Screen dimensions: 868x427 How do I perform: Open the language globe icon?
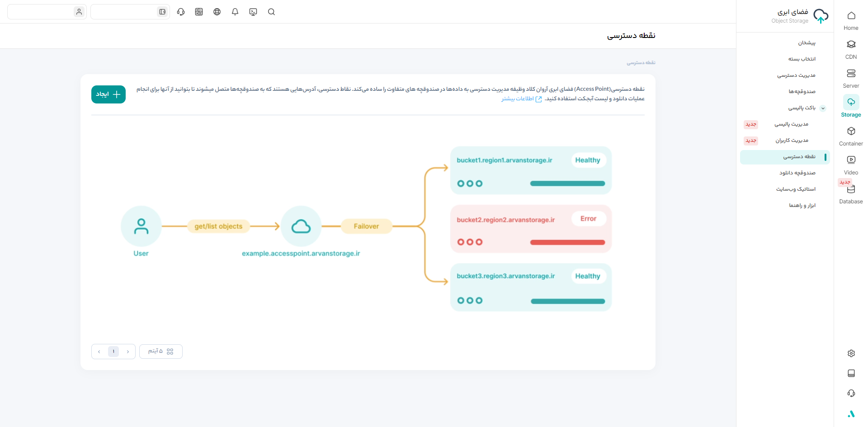tap(217, 12)
